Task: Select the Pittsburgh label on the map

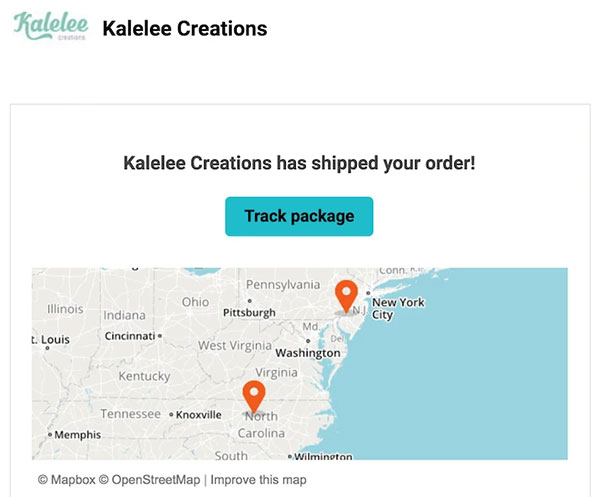Action: 249,313
